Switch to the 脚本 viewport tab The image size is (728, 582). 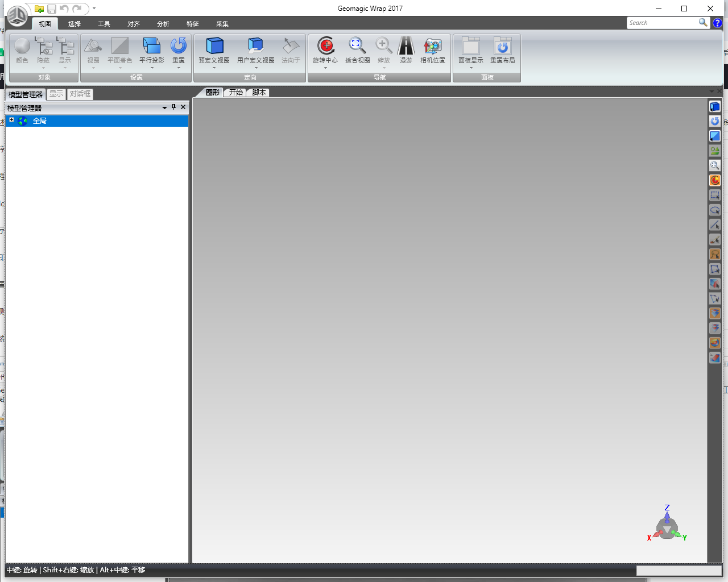point(259,93)
